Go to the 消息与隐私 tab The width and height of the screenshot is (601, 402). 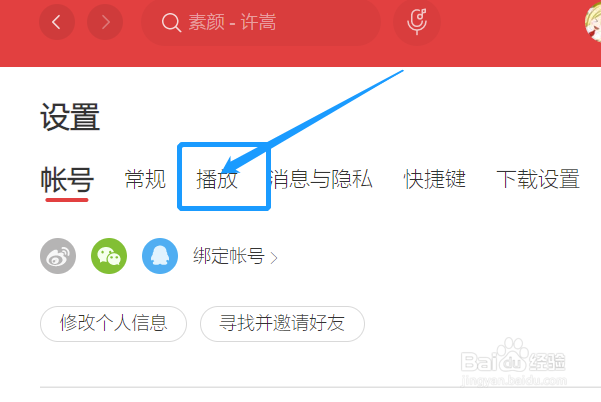click(x=321, y=179)
